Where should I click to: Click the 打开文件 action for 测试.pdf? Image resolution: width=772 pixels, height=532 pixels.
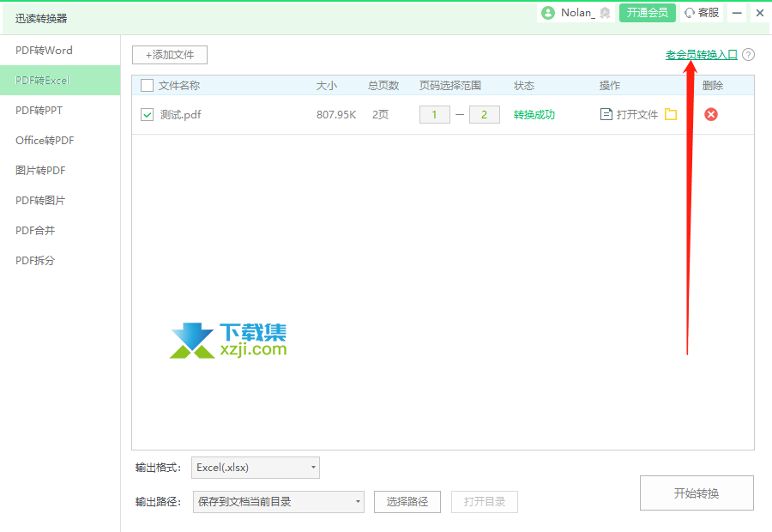[x=630, y=115]
